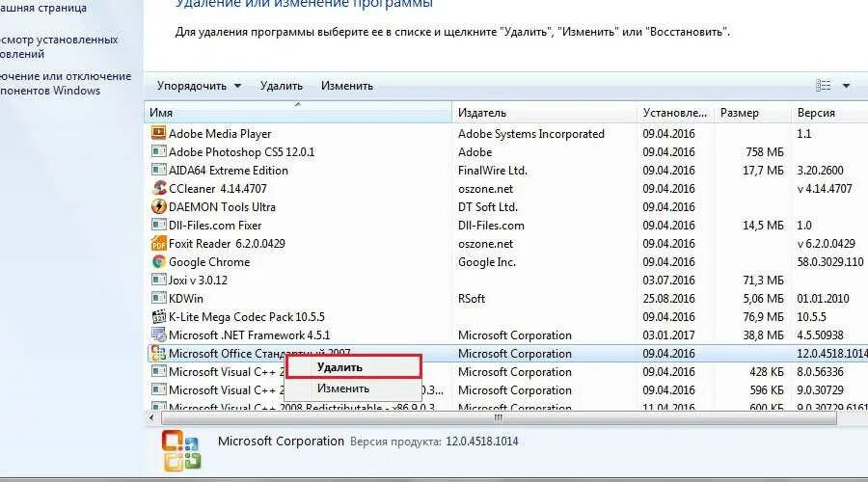Click the CCleaner program icon
868x482 pixels.
coord(158,188)
